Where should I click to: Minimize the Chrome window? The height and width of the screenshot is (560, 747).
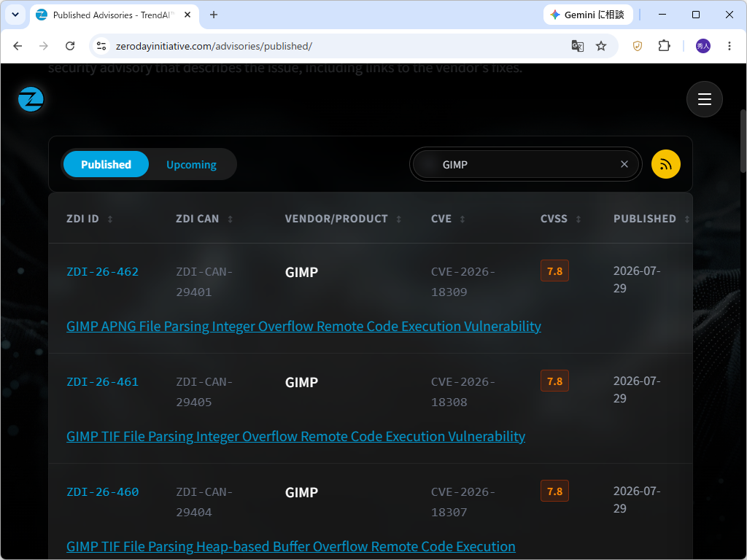pyautogui.click(x=662, y=15)
